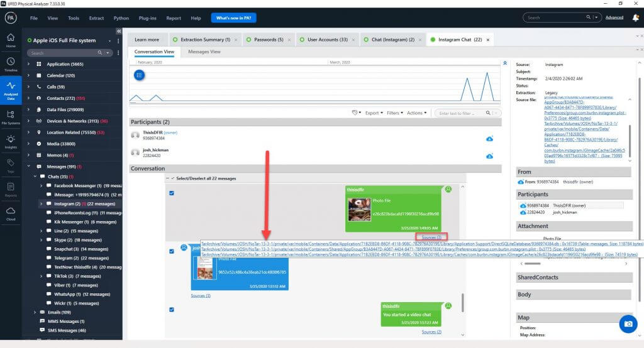Toggle checkbox for 'You started a video chat' message
Image resolution: width=644 pixels, height=348 pixels.
172,310
